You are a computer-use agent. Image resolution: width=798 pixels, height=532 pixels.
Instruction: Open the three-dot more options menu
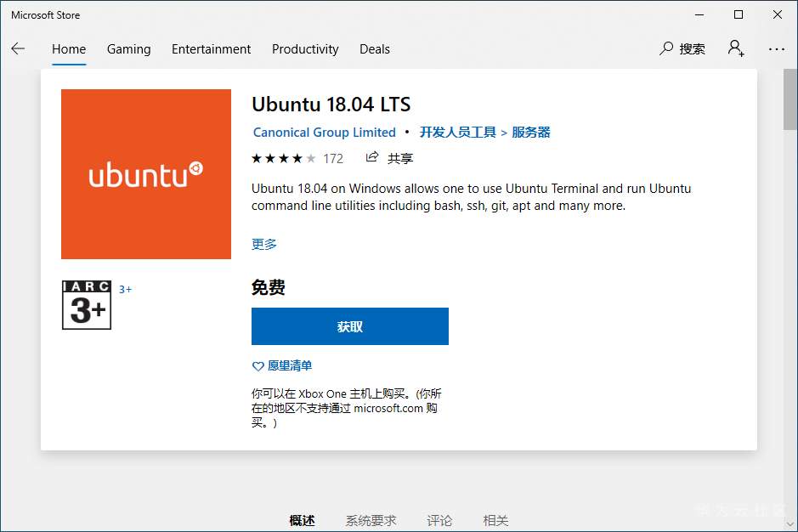tap(776, 49)
